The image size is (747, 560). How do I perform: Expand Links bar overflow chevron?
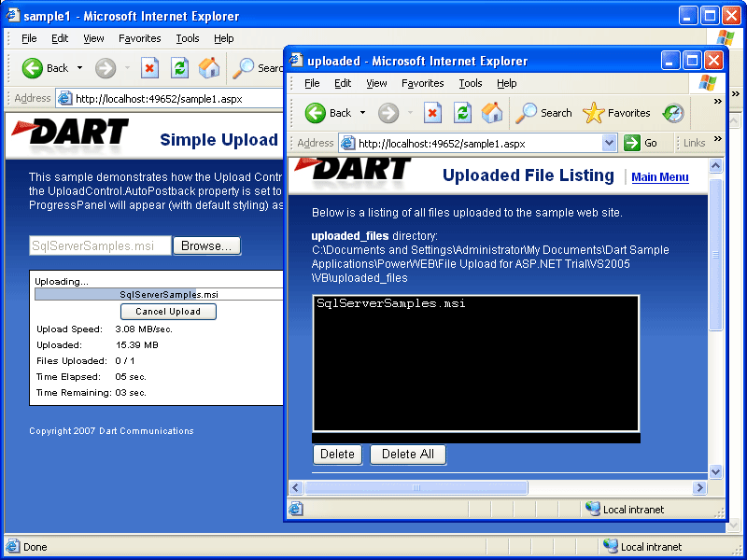coord(717,138)
